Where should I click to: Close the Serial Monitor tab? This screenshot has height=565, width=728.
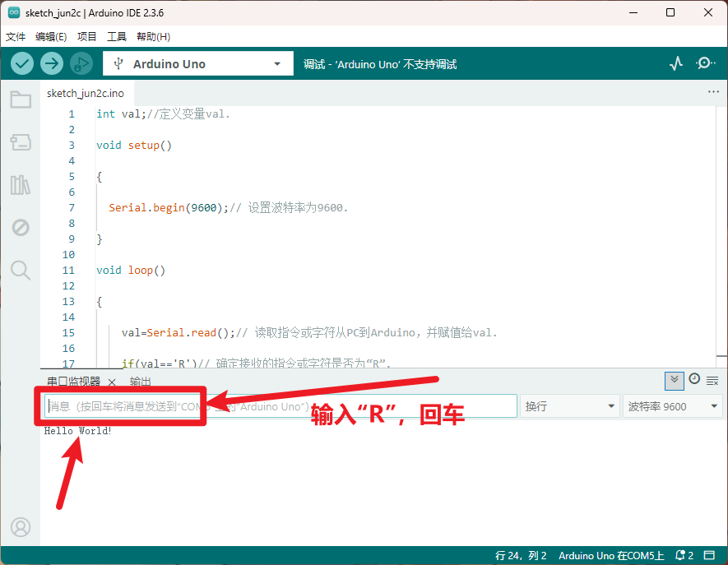[112, 382]
